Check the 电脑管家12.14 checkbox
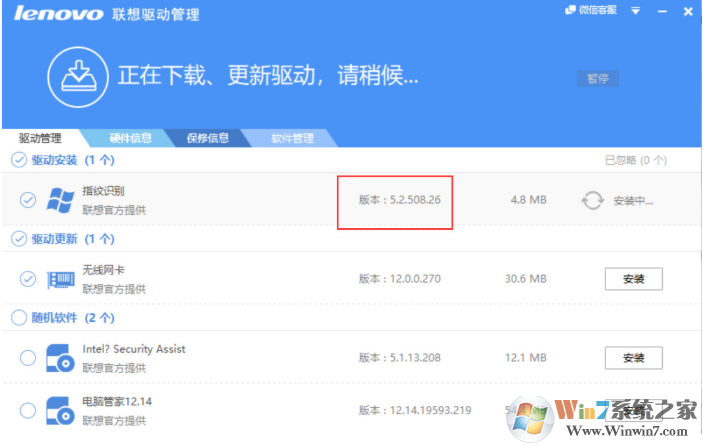 (x=28, y=410)
